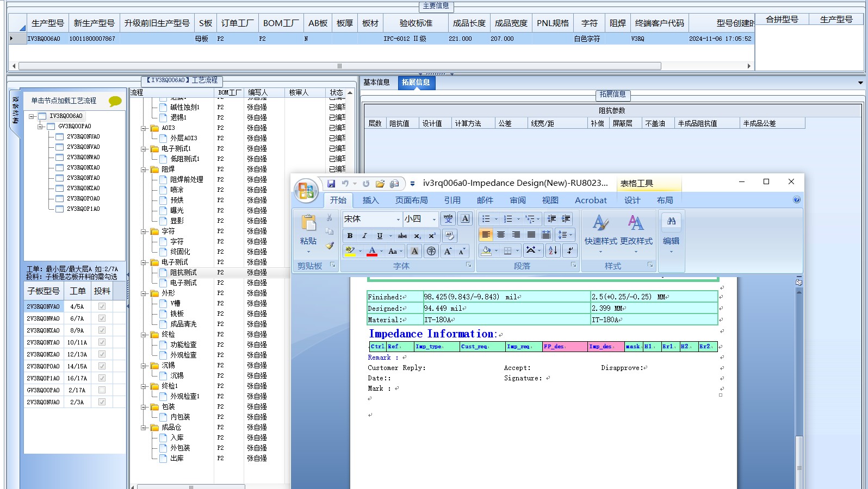Check tree box next to 2V3RQ0NZA0
This screenshot has height=489, width=868.
59,189
